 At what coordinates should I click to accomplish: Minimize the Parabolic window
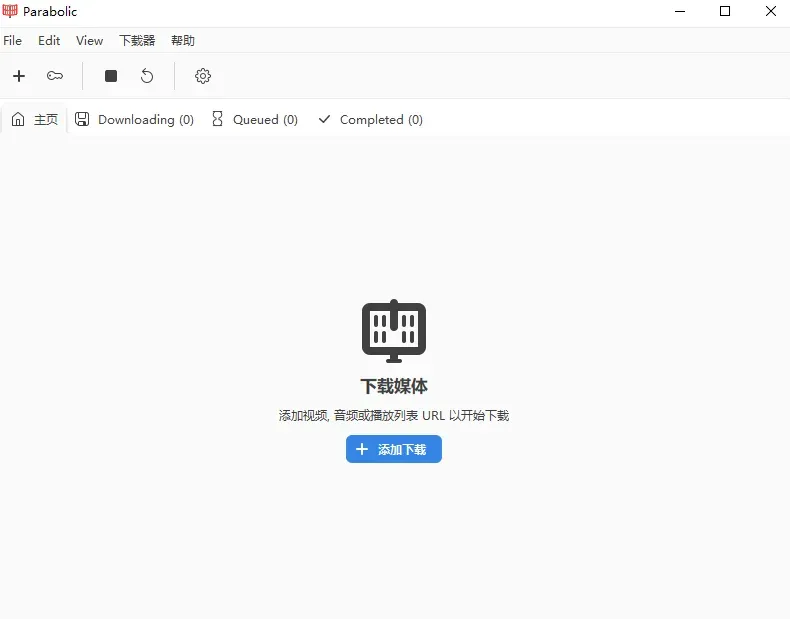click(680, 11)
